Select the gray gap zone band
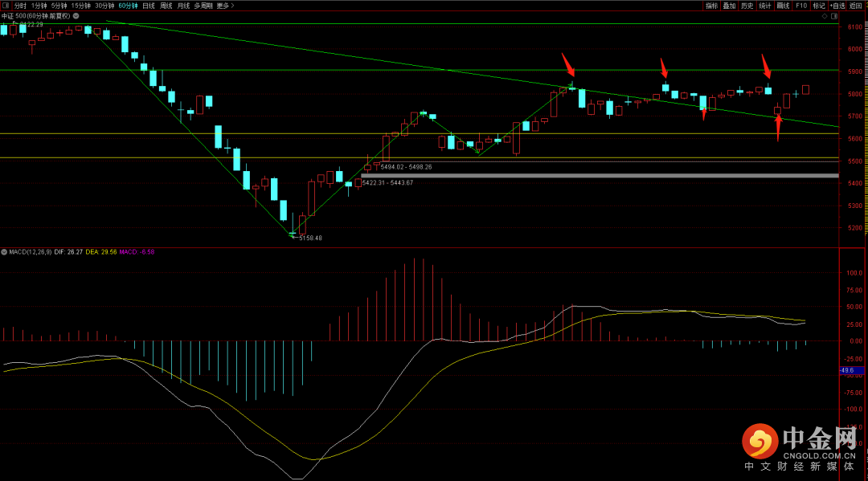This screenshot has height=481, width=868. [600, 176]
